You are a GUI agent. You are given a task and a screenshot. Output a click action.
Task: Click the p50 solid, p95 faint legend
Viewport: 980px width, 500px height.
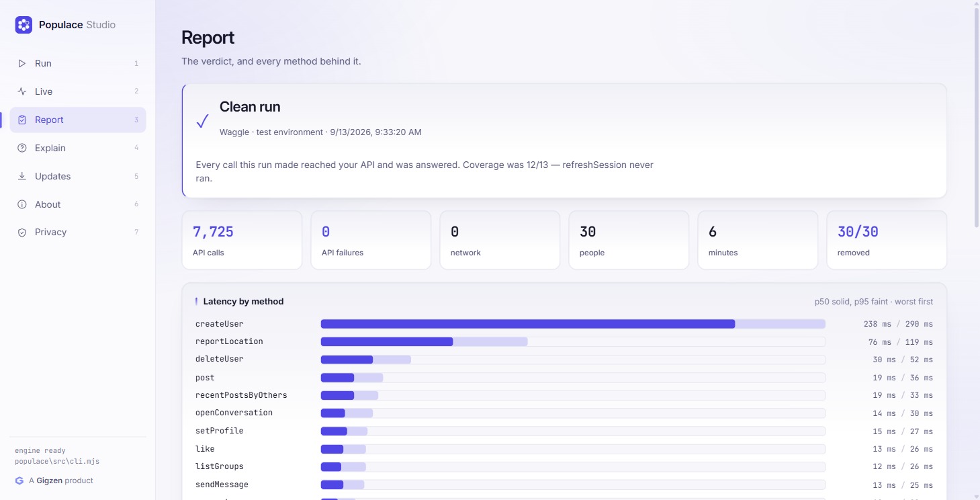tap(874, 302)
